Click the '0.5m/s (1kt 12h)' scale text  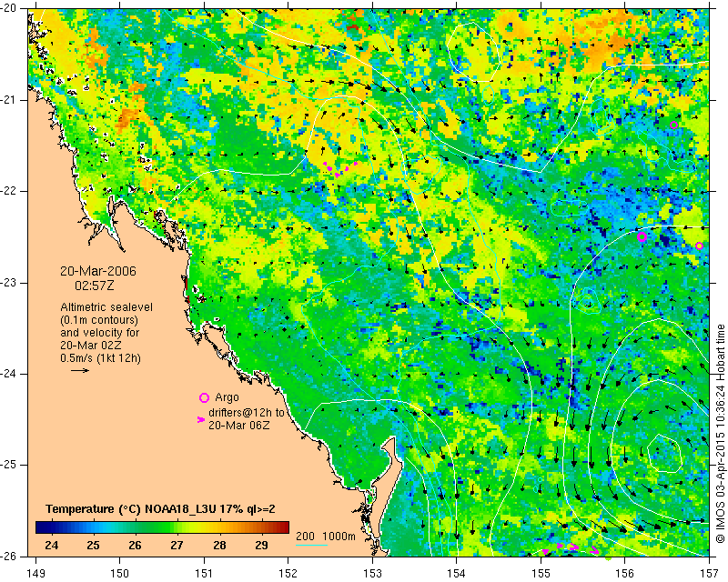pos(100,358)
